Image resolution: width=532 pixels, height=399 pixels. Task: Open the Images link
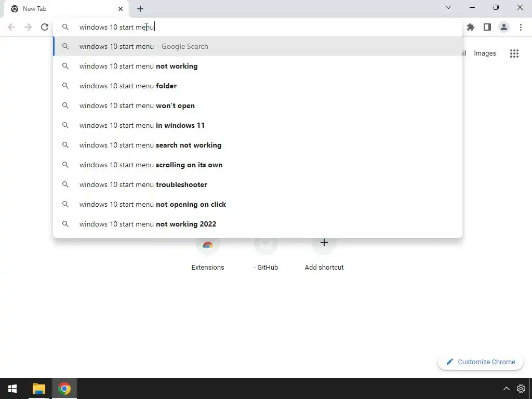click(485, 54)
